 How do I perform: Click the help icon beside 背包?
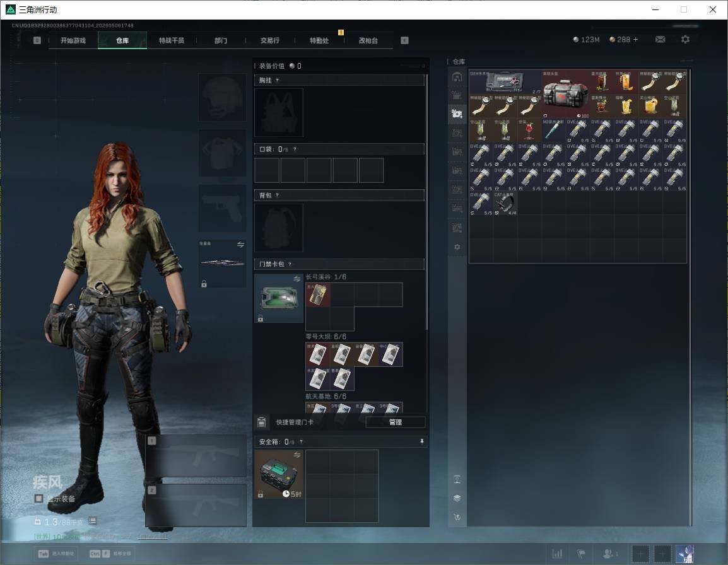(x=277, y=195)
